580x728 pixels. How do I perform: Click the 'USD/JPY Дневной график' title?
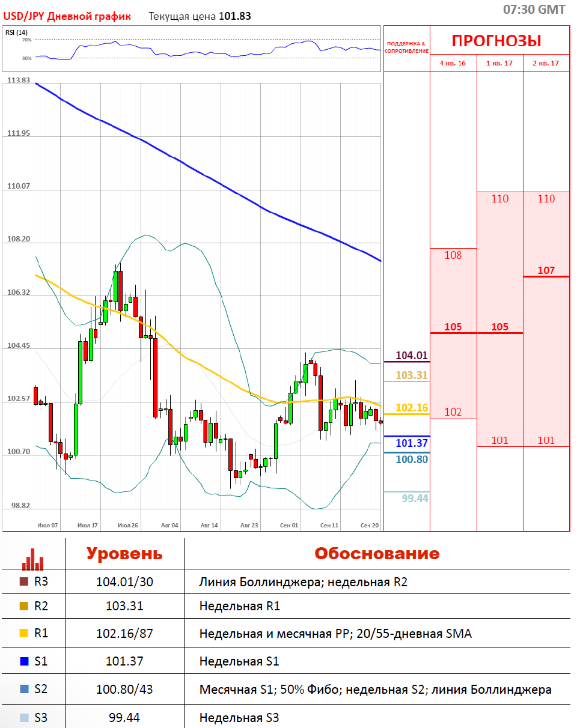point(67,16)
